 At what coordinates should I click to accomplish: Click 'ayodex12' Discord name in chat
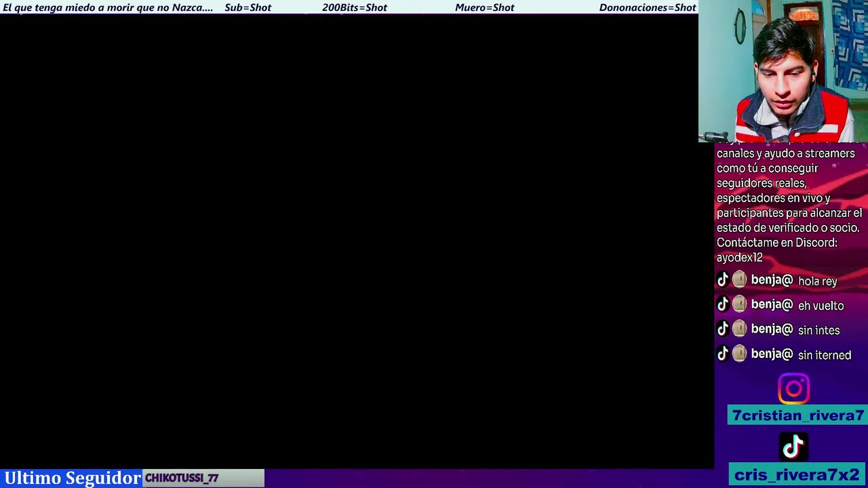pyautogui.click(x=739, y=258)
